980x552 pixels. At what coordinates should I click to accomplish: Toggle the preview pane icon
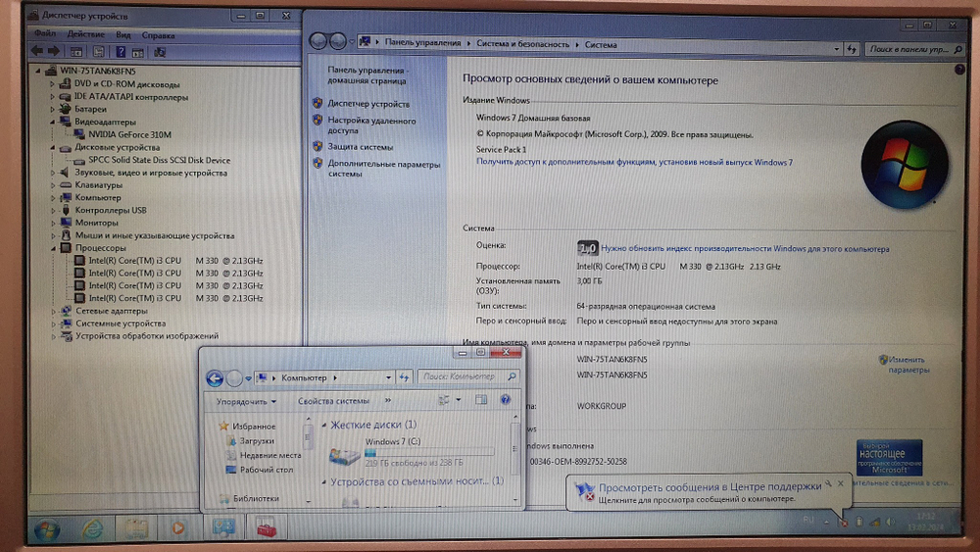480,399
